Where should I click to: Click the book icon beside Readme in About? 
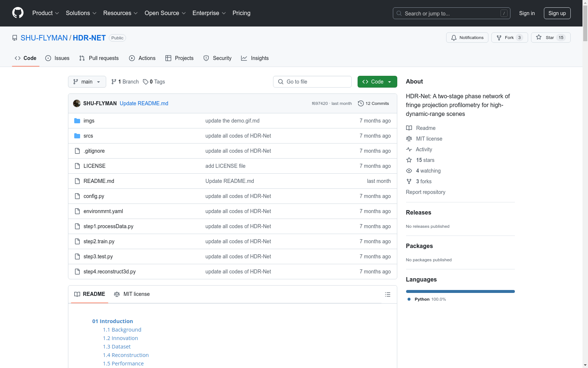pyautogui.click(x=409, y=128)
